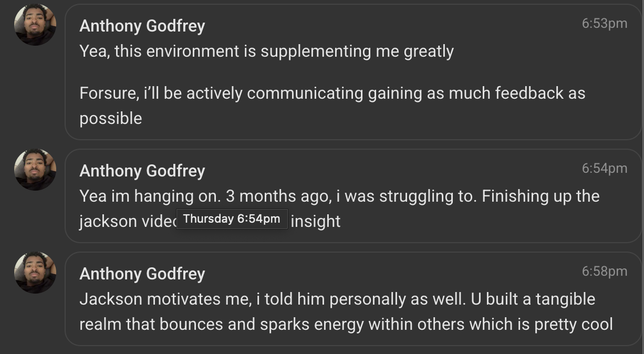Click the profile photo beside the 6:54pm message

35,170
